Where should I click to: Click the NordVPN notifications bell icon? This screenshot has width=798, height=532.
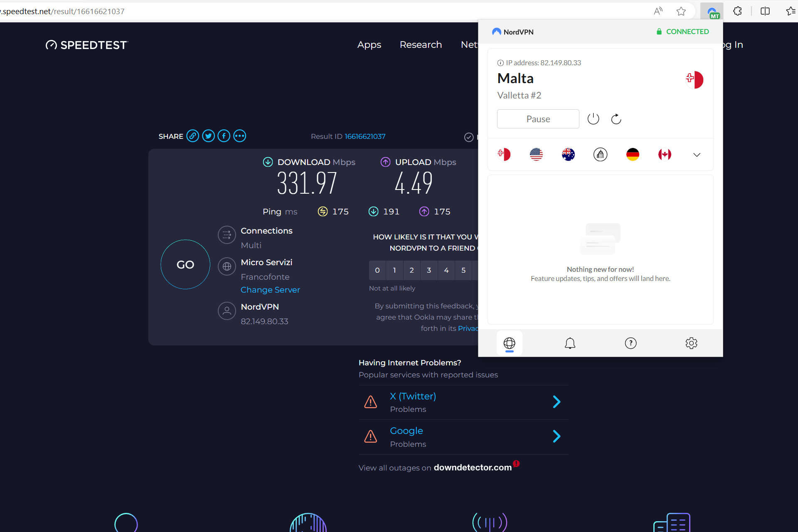[x=569, y=342]
